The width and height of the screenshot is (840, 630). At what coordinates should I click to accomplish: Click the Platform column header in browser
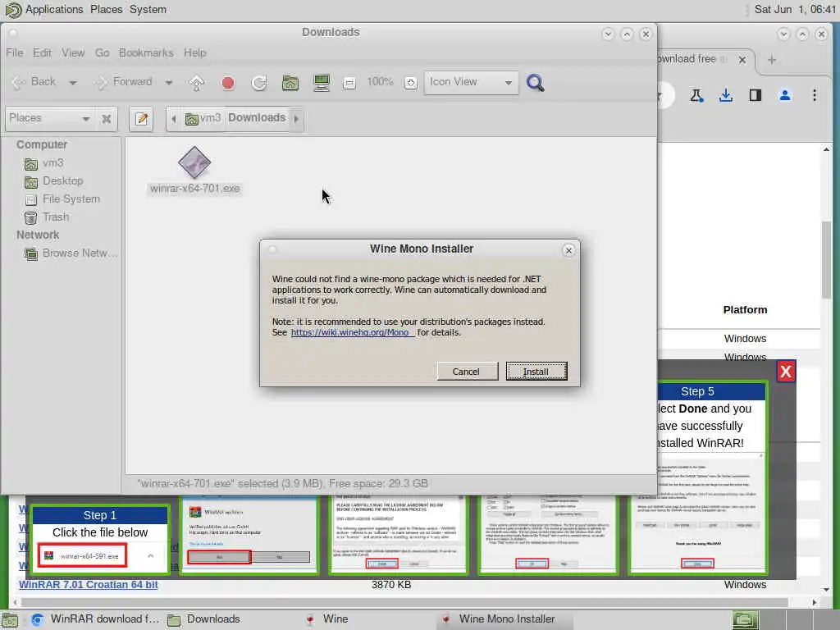(745, 309)
